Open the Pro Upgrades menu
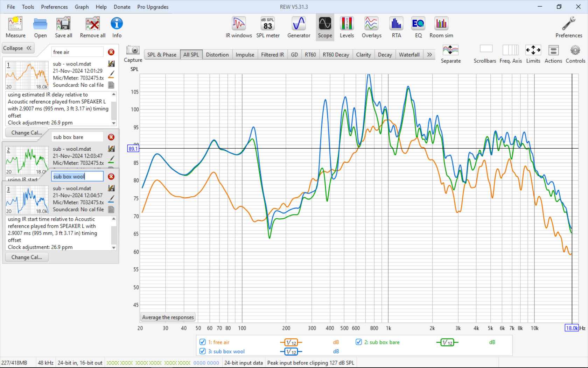Viewport: 588px width, 368px height. pyautogui.click(x=153, y=7)
